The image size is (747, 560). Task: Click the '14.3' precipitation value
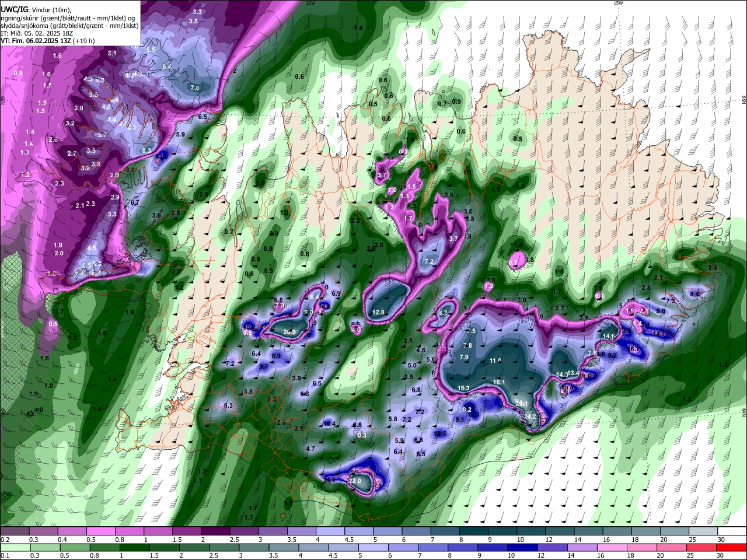(562, 374)
